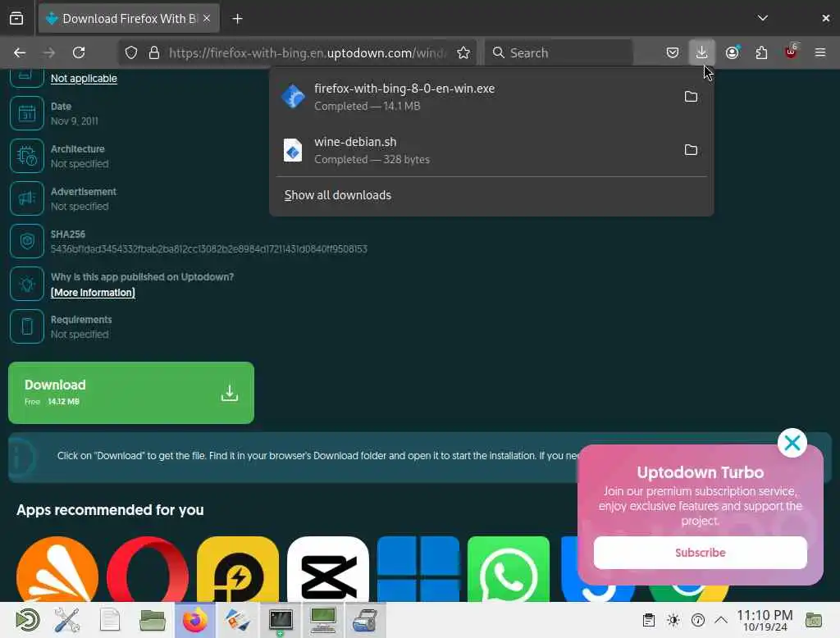Open tracking protection shield icon
Image resolution: width=840 pixels, height=638 pixels.
pyautogui.click(x=131, y=52)
